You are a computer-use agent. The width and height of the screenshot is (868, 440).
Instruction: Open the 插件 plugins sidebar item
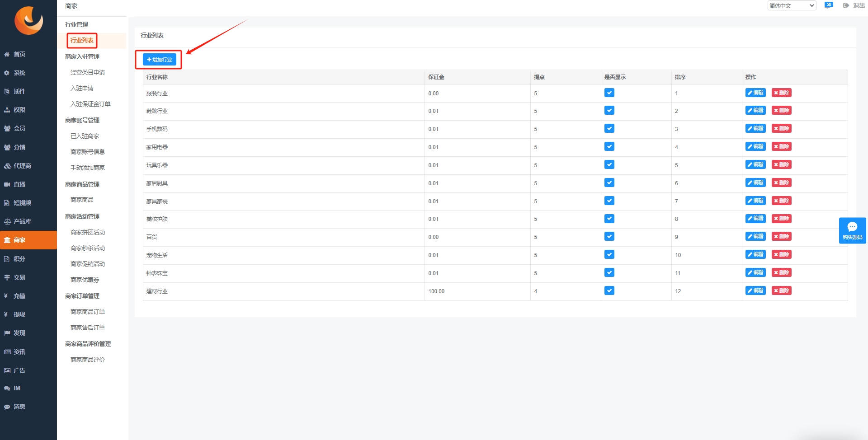[28, 91]
